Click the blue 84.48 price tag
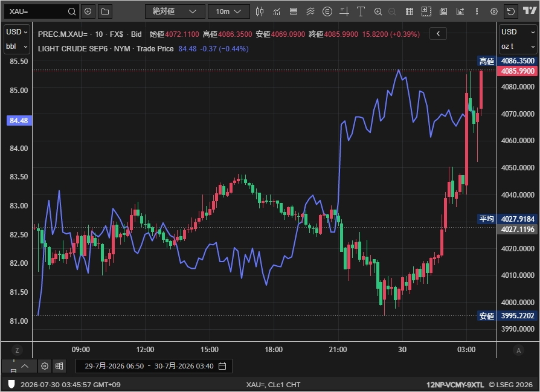Viewport: 540px width, 392px height. [19, 121]
